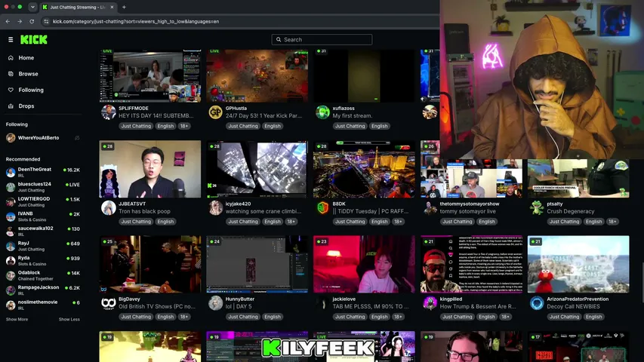The image size is (644, 362).
Task: Open Browse in sidebar
Action: 29,74
